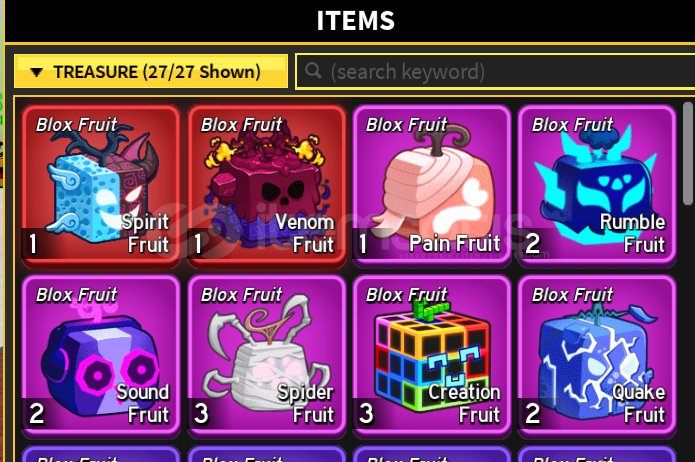
Task: Select the Sound Fruit item
Action: tap(101, 356)
